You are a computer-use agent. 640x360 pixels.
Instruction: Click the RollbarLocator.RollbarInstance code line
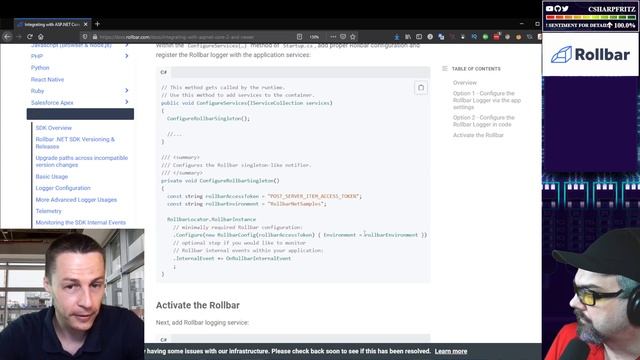pyautogui.click(x=211, y=219)
